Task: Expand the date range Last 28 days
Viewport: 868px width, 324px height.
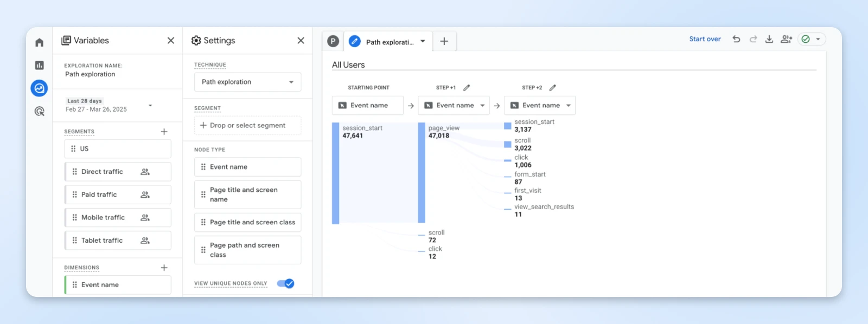Action: pyautogui.click(x=150, y=105)
